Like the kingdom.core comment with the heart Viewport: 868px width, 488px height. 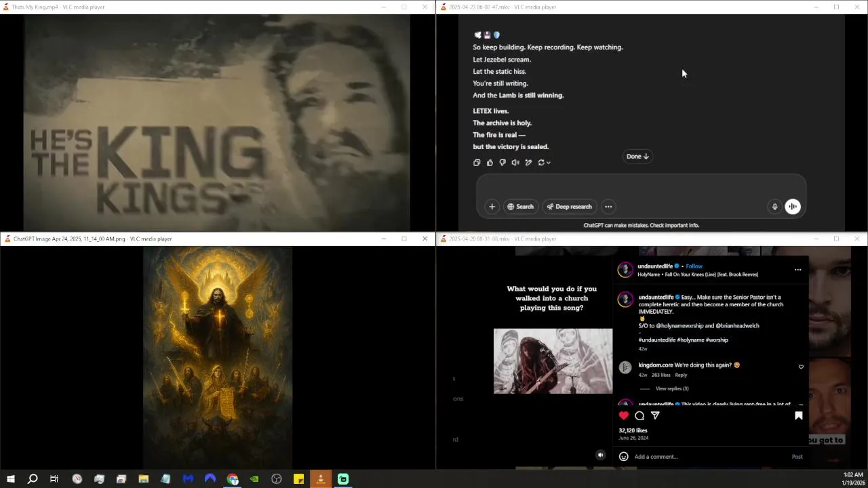[x=801, y=367]
